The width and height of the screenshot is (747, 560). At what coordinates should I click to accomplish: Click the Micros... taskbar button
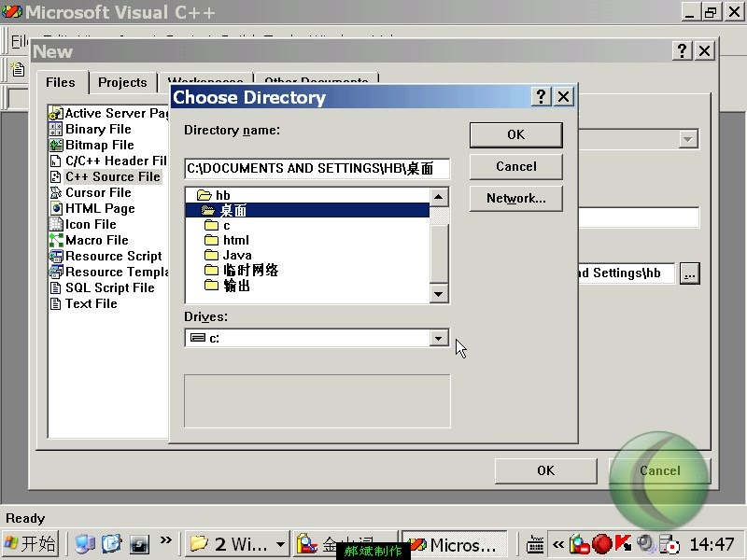coord(454,544)
